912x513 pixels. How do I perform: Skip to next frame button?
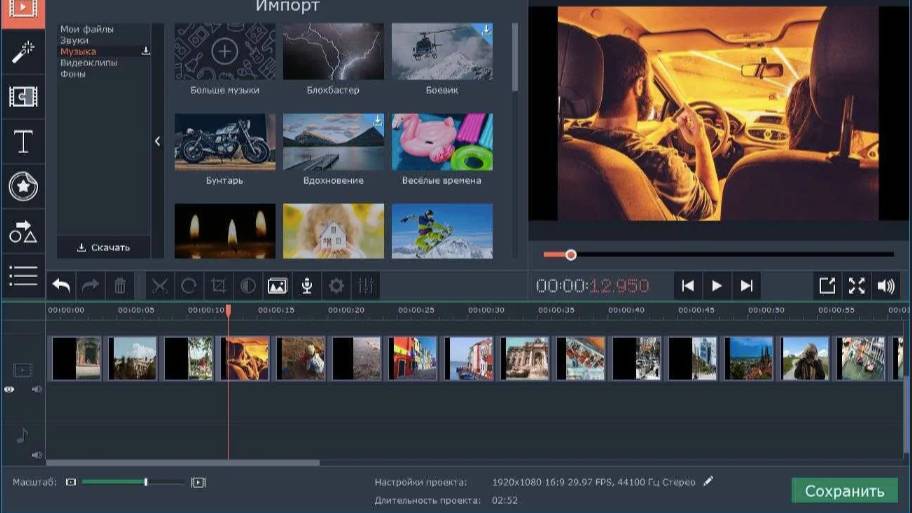(746, 286)
